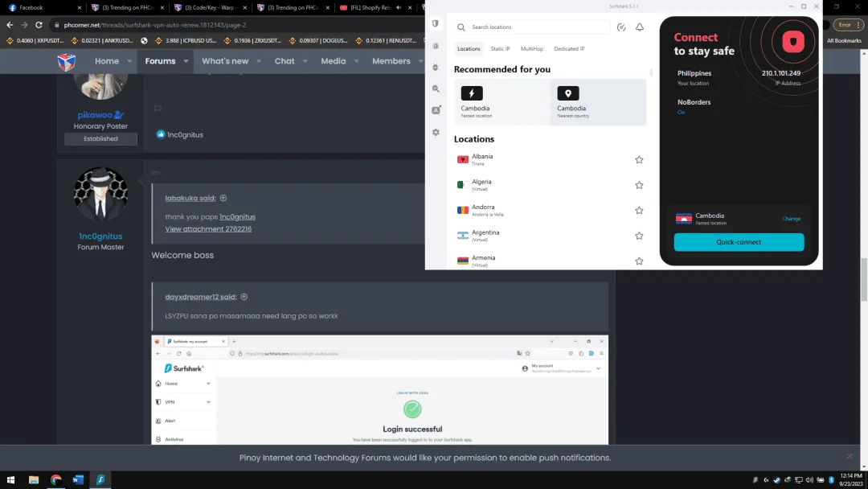Switch to the Static IP tab

point(500,49)
